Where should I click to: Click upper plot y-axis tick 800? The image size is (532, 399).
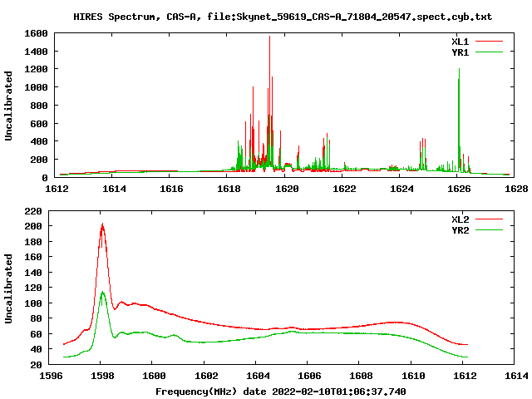[x=39, y=106]
